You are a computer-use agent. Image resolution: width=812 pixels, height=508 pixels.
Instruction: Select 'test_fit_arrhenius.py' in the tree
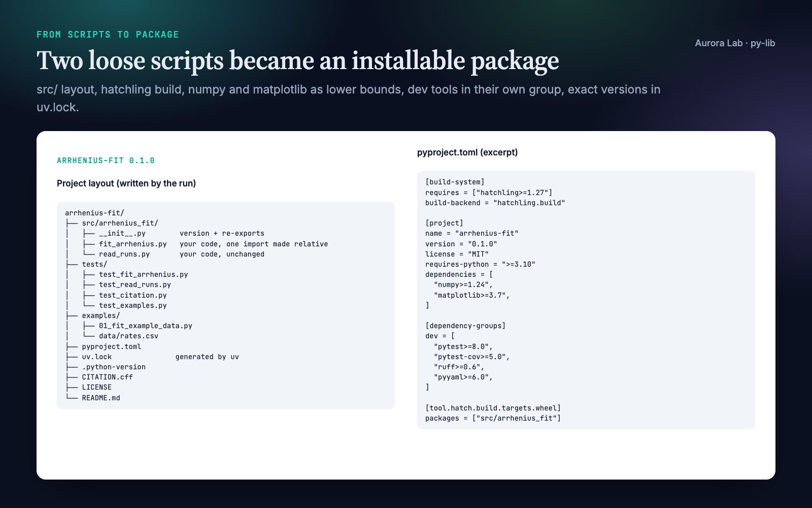[143, 274]
